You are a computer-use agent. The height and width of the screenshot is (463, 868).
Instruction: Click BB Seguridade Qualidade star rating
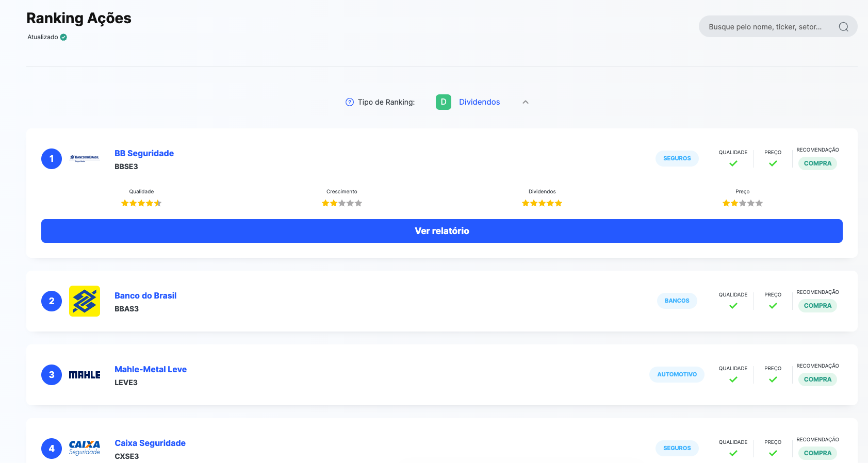pyautogui.click(x=141, y=203)
